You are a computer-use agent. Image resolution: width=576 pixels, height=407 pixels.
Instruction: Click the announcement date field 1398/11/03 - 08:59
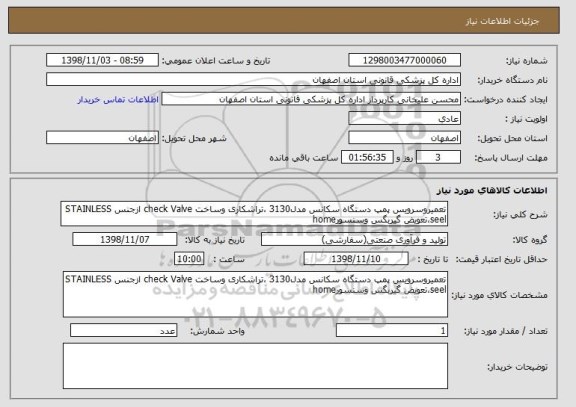point(102,60)
